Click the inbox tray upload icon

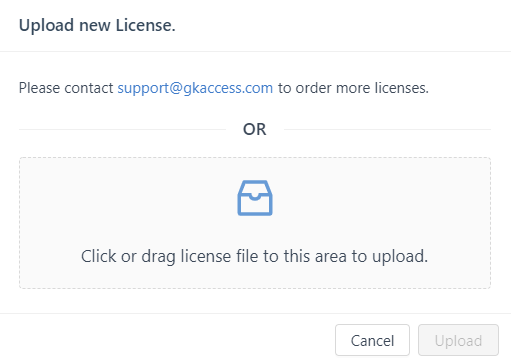pos(255,198)
